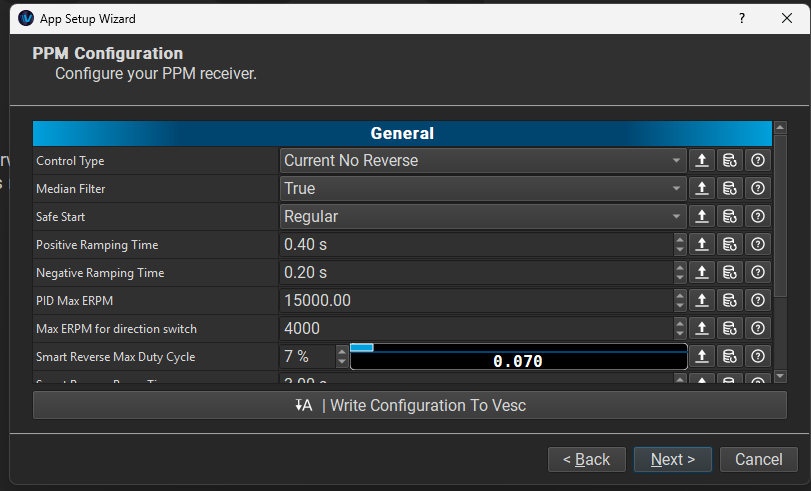Screen dimensions: 811x491
Task: Open help for Smart Reverse Max Duty Cycle
Action: pyautogui.click(x=758, y=356)
